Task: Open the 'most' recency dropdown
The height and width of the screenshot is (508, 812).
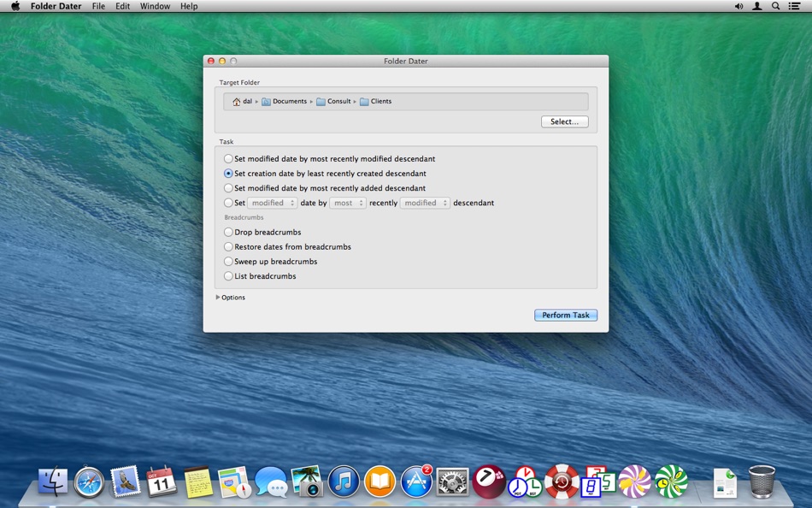Action: (x=348, y=203)
